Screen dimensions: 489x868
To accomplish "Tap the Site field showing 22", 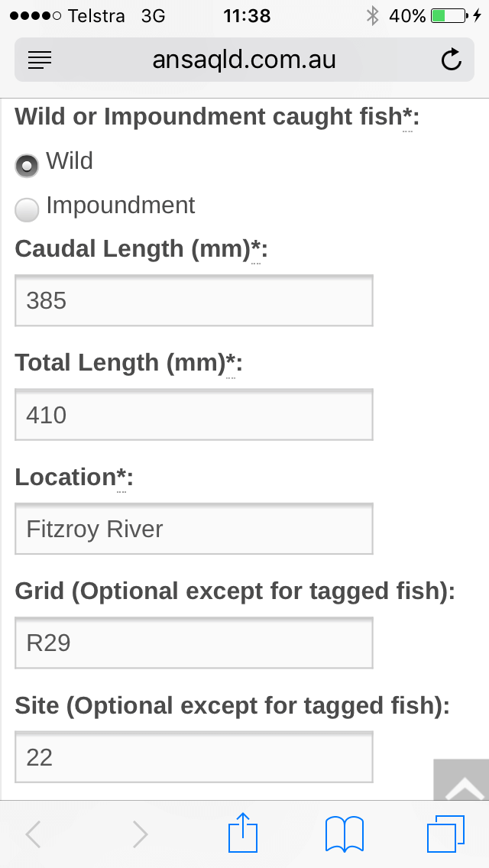I will pyautogui.click(x=194, y=756).
